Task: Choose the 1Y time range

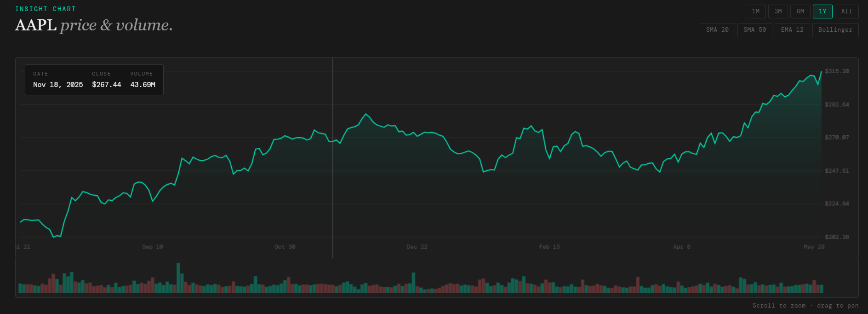Action: 822,11
